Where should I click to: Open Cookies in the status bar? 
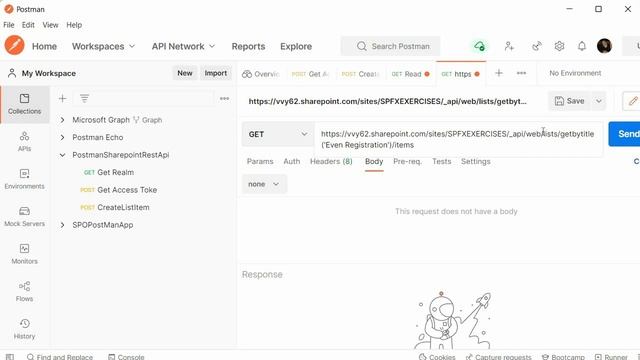click(437, 357)
